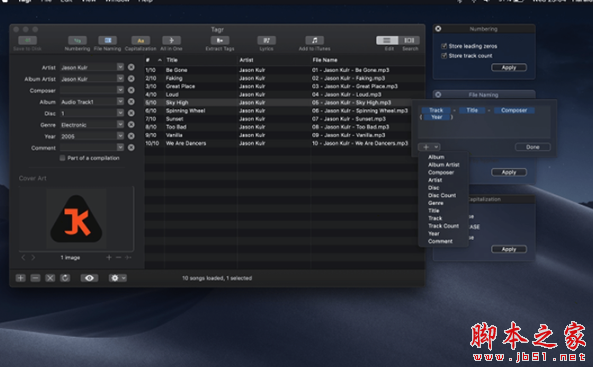This screenshot has height=367, width=593.
Task: Toggle Store leading zeros checkbox
Action: pos(444,46)
